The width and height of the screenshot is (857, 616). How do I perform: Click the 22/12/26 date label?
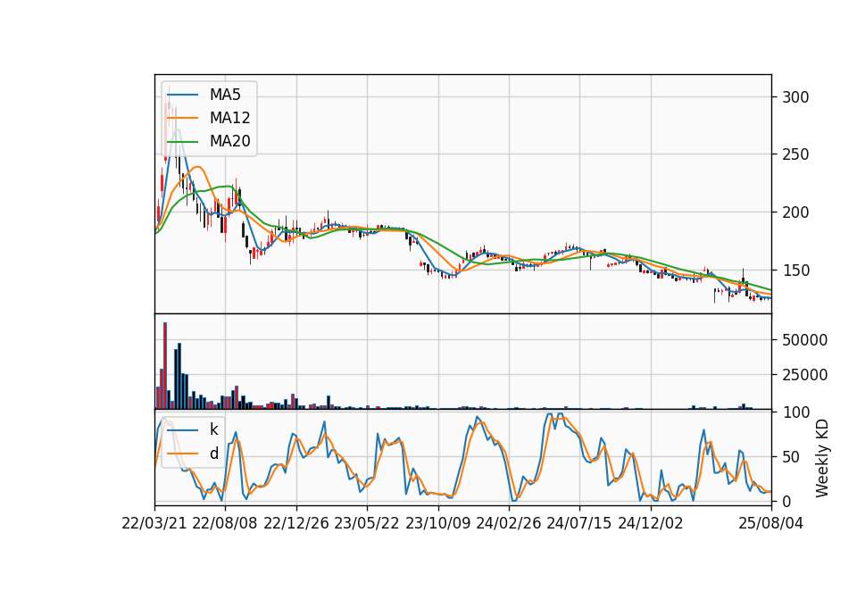[296, 524]
